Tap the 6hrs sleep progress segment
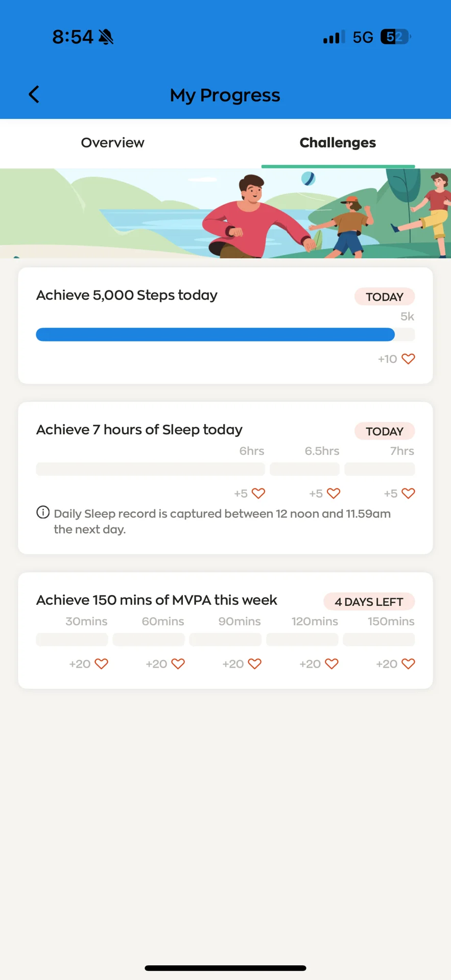 coord(150,469)
